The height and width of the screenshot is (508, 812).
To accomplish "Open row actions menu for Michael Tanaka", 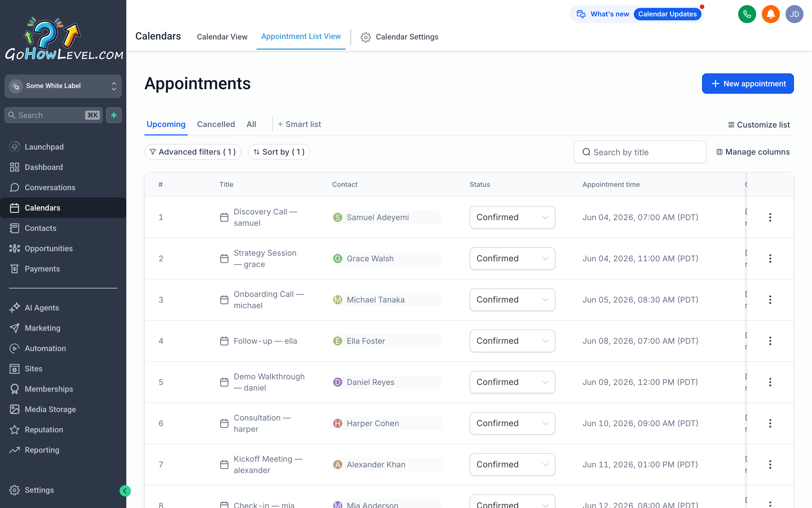I will 770,300.
